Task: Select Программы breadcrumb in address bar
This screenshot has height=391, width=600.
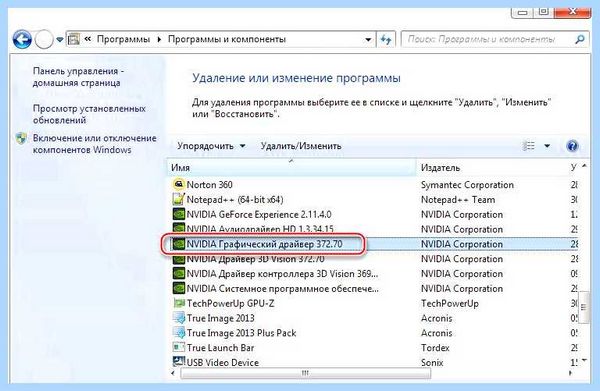Action: click(x=123, y=39)
